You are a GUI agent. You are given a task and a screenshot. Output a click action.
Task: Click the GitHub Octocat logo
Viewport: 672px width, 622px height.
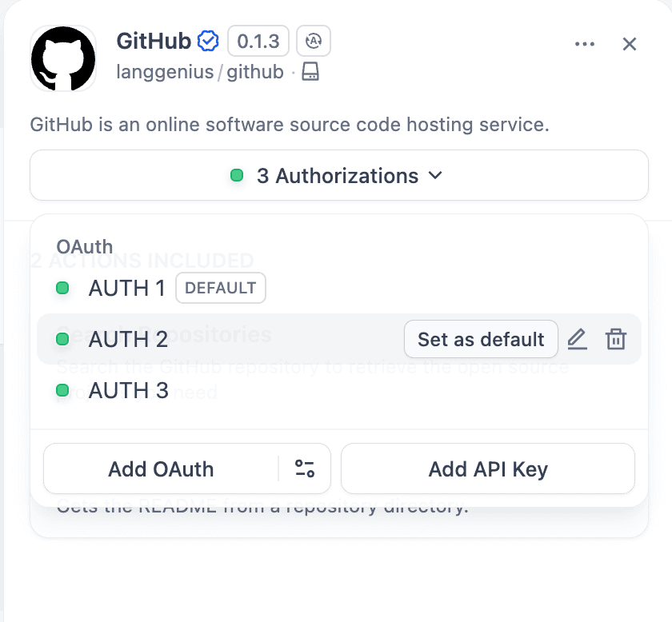point(63,58)
